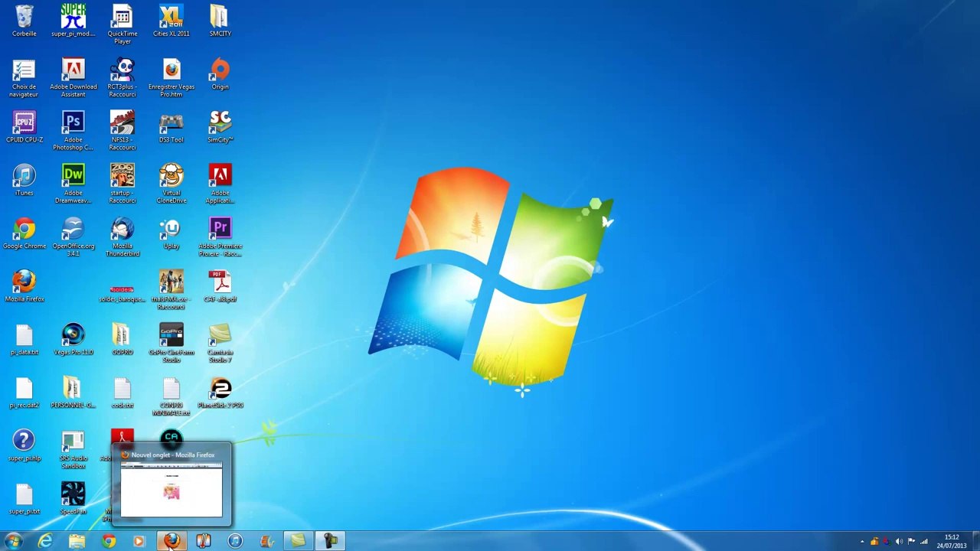Select the Vegas Pro 11.0 shortcut
Image resolution: width=980 pixels, height=551 pixels.
[73, 340]
